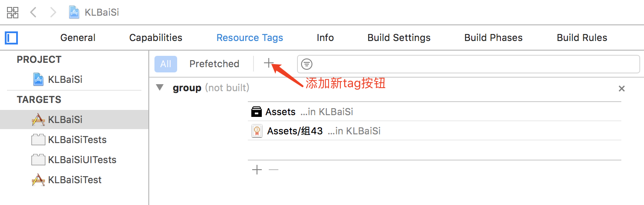Open the General tab
Viewport: 644px width, 205px height.
click(x=78, y=38)
